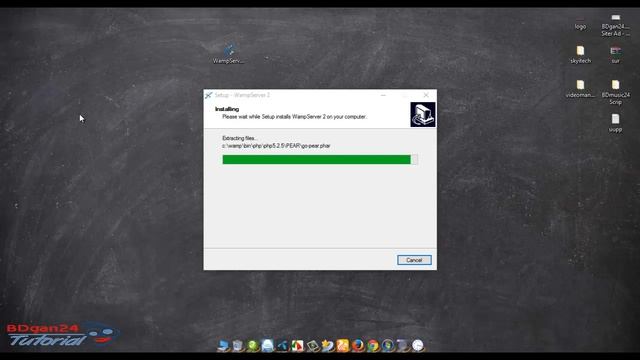Image resolution: width=640 pixels, height=360 pixels.
Task: Open the green globe dock icon
Action: pyautogui.click(x=253, y=345)
